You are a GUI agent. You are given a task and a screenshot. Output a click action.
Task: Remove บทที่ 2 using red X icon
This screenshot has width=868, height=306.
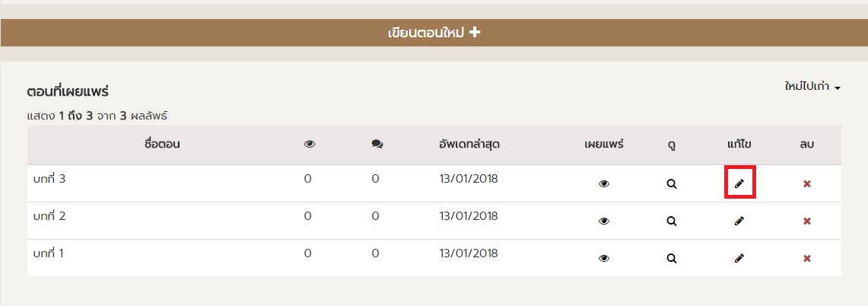807,221
